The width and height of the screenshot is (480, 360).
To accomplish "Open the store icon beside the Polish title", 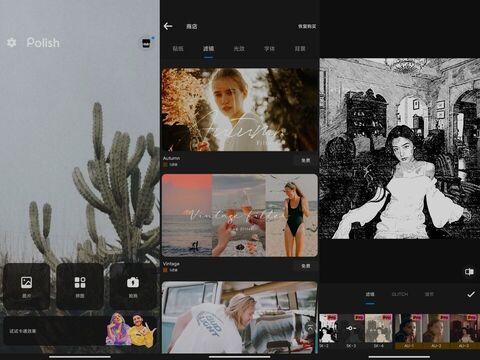I will (x=146, y=43).
